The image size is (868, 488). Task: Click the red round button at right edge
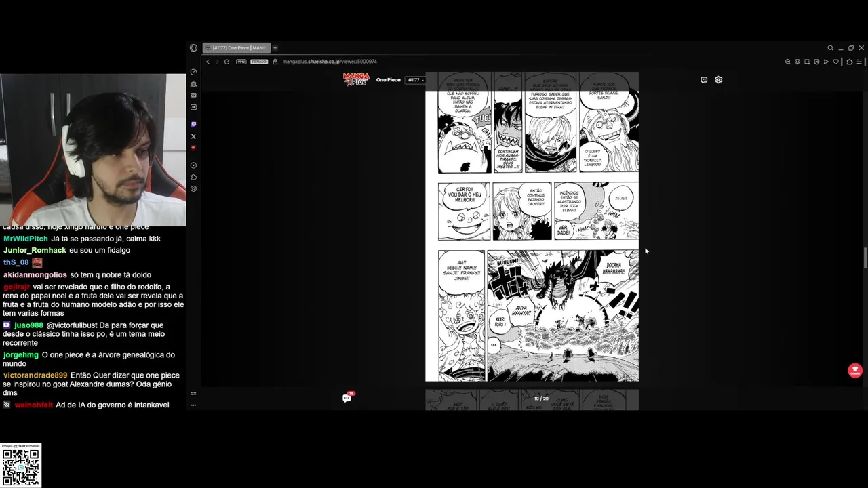(x=854, y=371)
